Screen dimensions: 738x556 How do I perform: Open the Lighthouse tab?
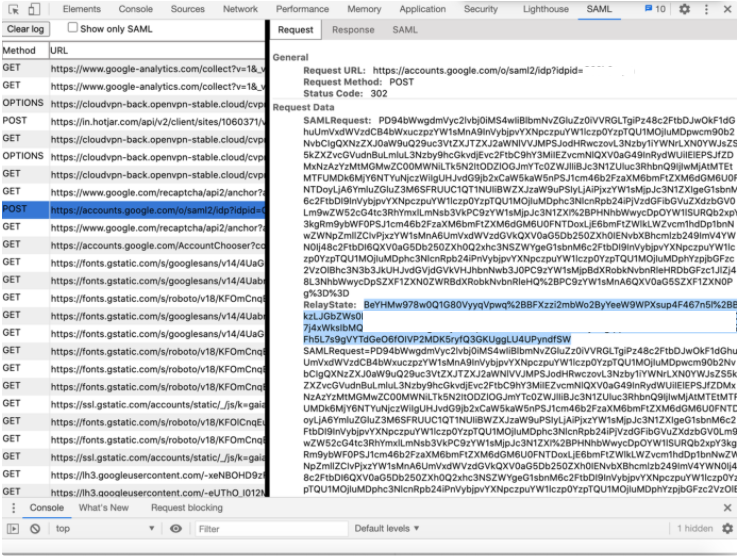coord(545,9)
